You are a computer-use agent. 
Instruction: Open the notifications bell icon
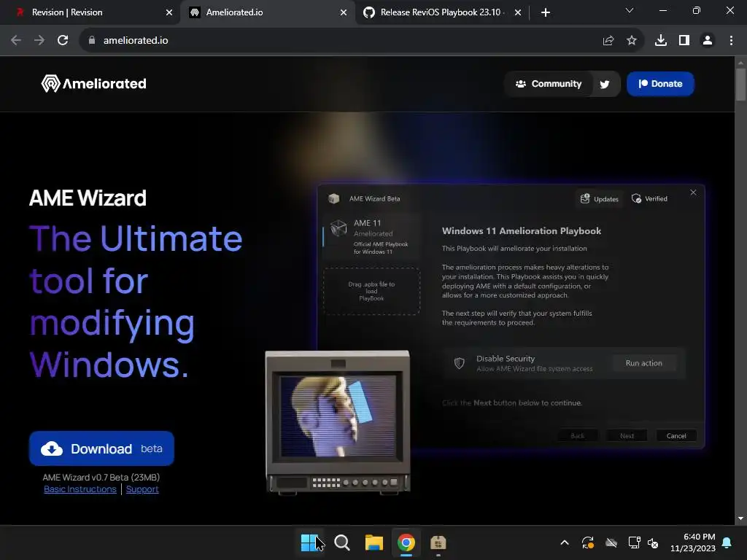click(x=727, y=542)
